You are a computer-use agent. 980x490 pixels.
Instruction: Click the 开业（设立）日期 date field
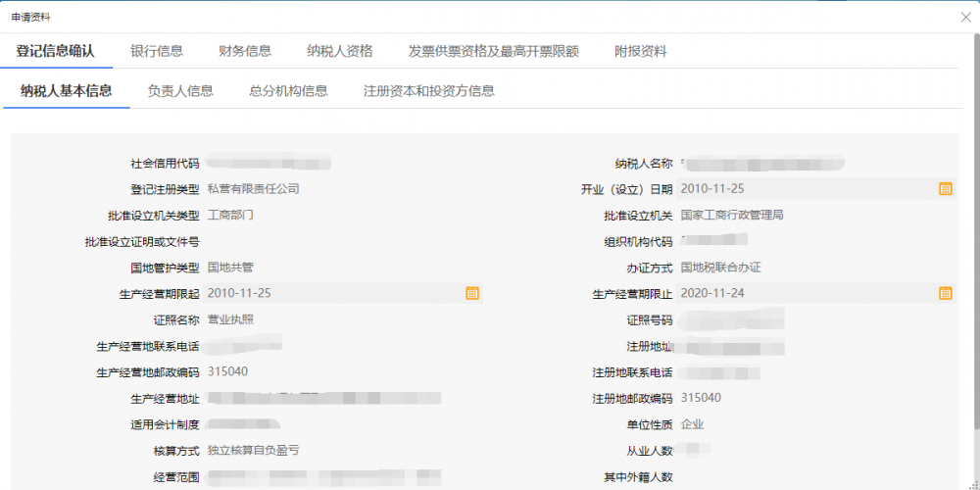click(804, 188)
